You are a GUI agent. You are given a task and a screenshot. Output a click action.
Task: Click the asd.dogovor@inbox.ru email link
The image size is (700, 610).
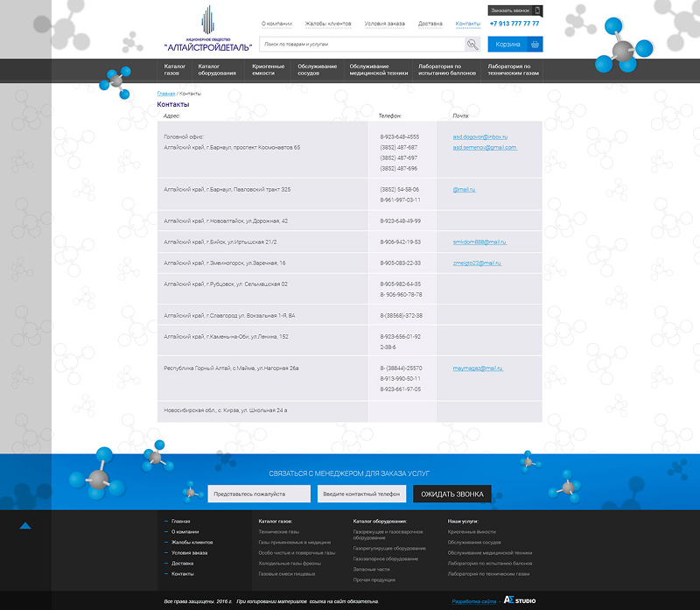(x=479, y=137)
